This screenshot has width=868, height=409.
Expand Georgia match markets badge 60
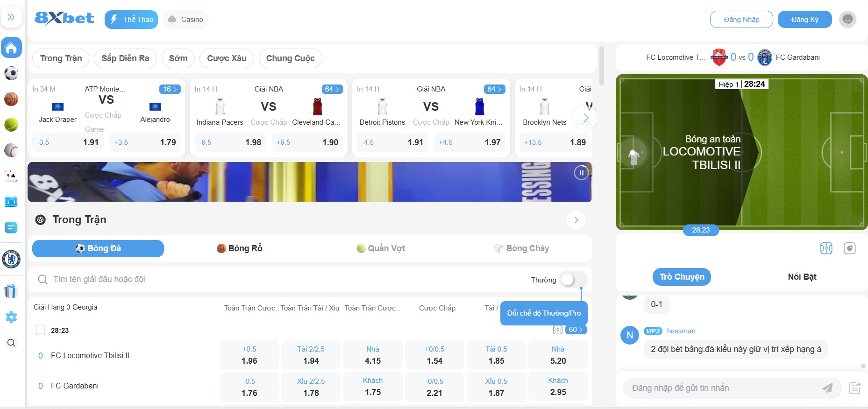[576, 330]
